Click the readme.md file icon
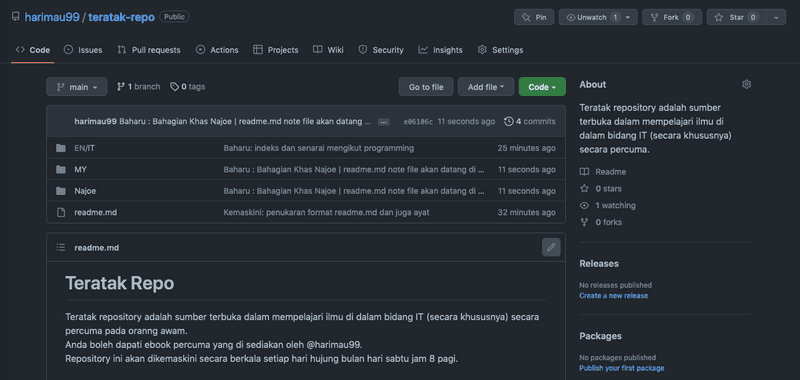 (61, 212)
